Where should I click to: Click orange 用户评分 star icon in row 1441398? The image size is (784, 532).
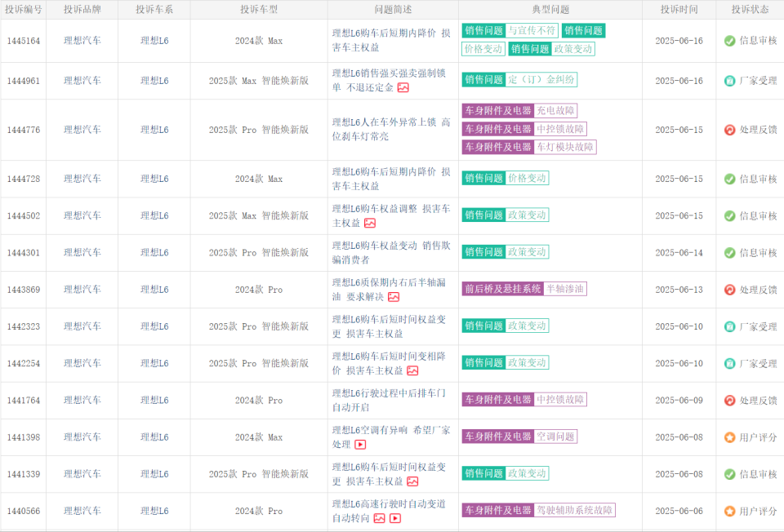[x=729, y=437]
